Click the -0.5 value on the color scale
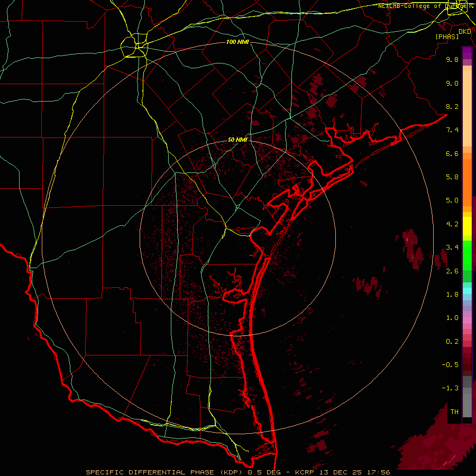 click(x=450, y=365)
